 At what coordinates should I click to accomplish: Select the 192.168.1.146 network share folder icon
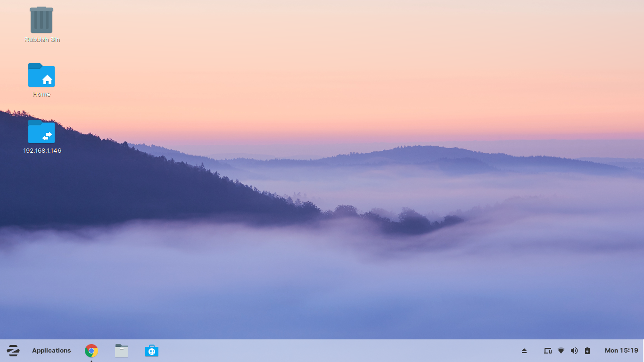tap(41, 132)
